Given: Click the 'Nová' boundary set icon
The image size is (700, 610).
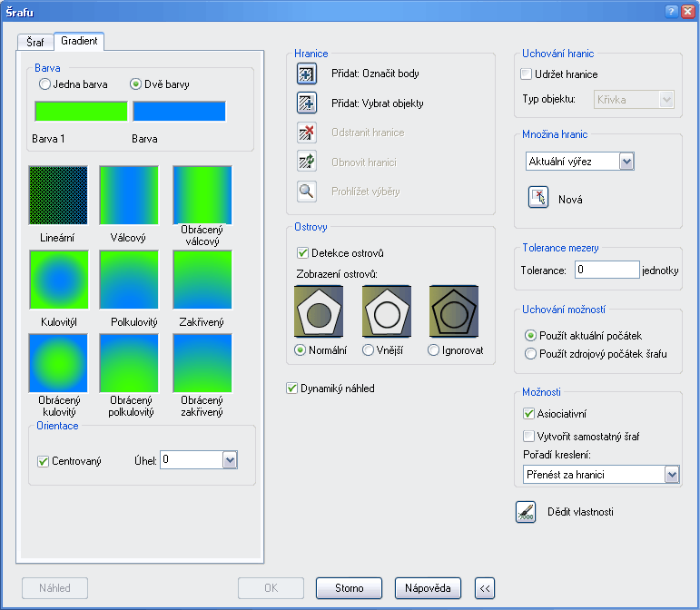Looking at the screenshot, I should 538,199.
